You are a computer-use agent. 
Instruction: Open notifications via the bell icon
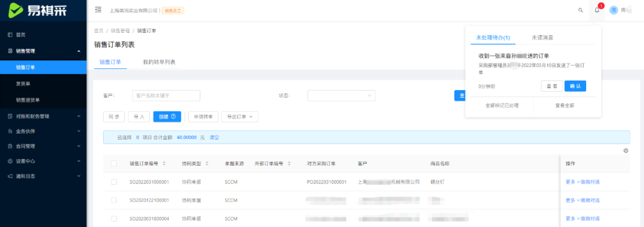point(597,10)
